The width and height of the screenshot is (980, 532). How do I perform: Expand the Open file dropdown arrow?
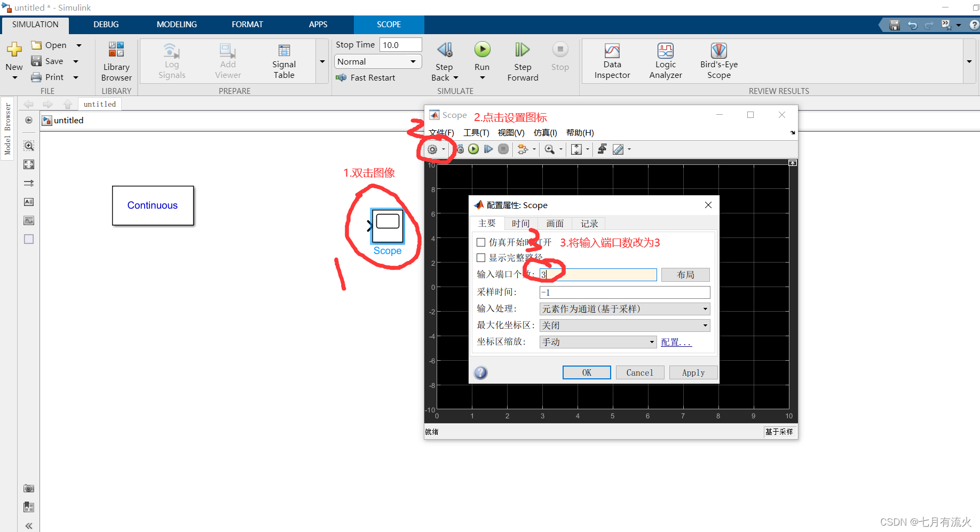(x=79, y=45)
